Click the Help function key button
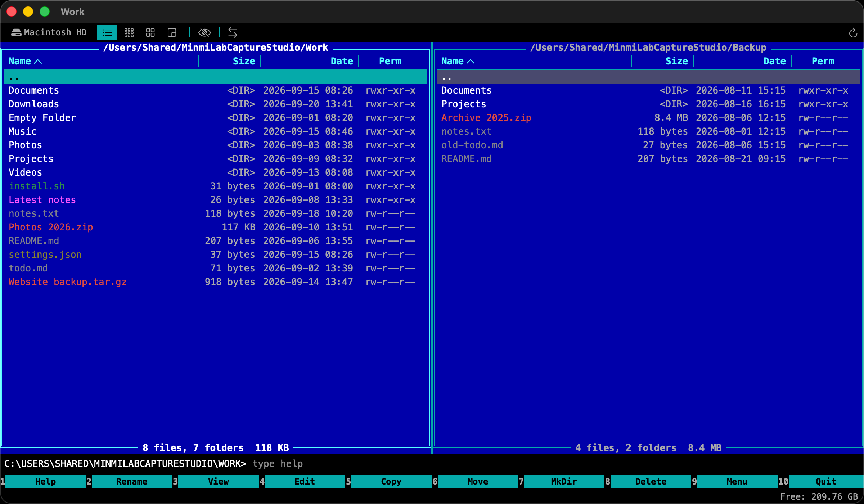 point(45,481)
